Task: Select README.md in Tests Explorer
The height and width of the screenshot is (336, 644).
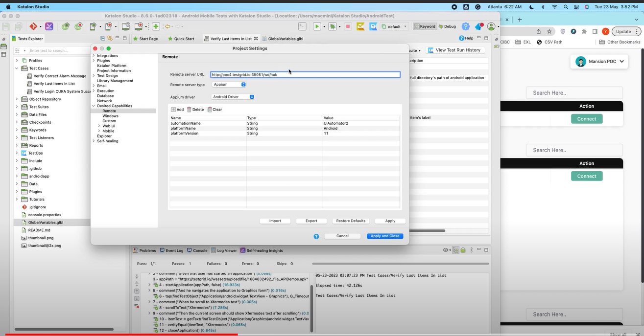Action: point(39,230)
